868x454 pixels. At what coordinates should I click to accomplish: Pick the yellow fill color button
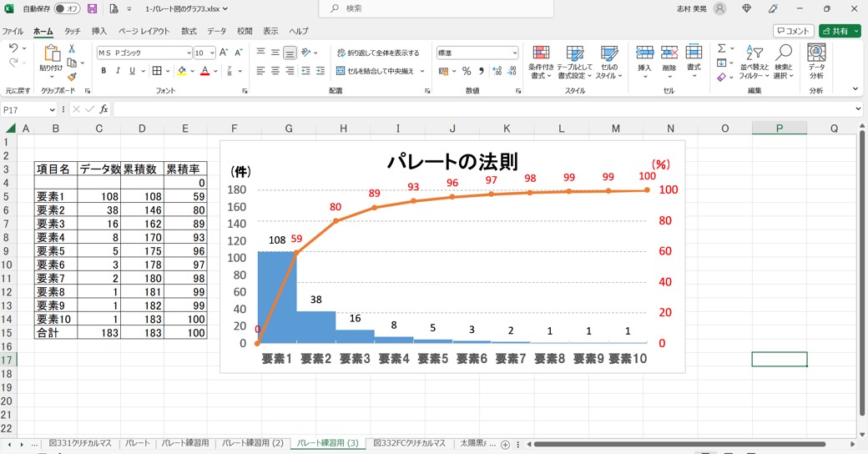[x=182, y=71]
